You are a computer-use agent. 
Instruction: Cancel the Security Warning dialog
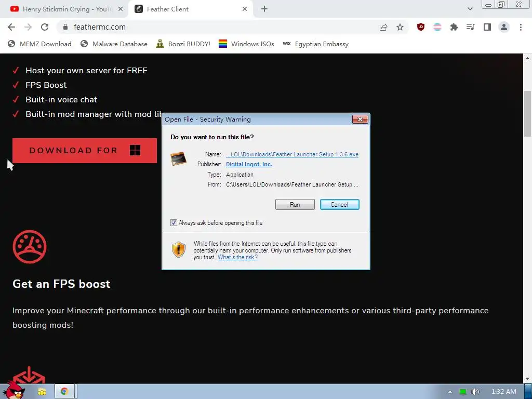(x=339, y=205)
